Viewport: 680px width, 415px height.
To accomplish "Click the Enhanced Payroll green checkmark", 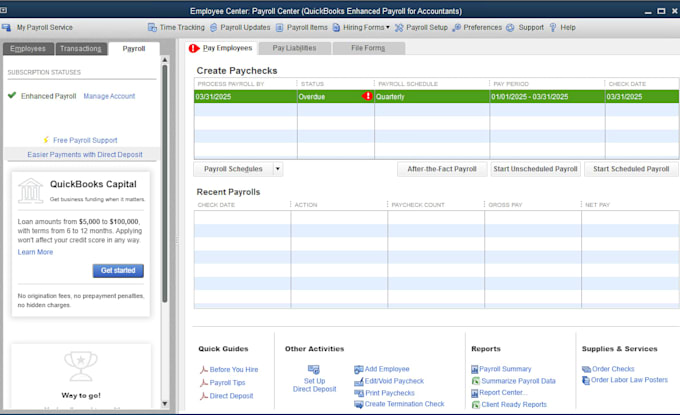I will point(12,95).
